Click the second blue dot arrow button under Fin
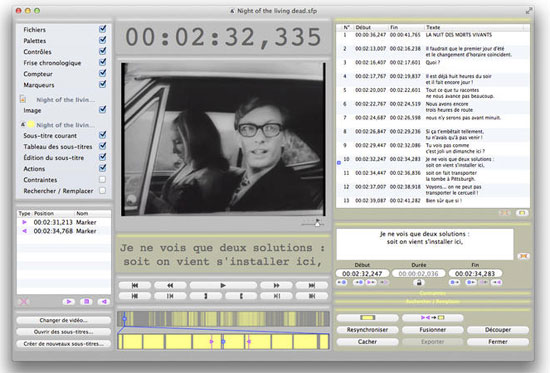Viewport: 550px width, 373px height. pos(471,282)
